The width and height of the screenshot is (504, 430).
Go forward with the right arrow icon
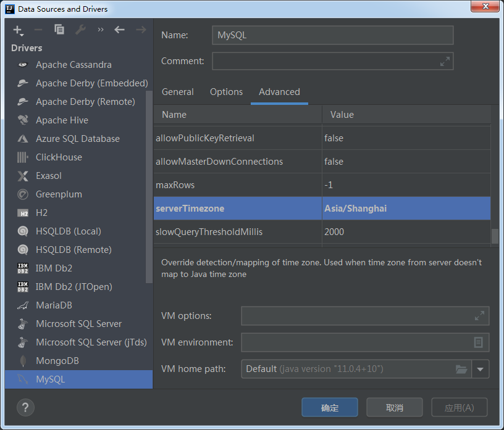coord(141,30)
